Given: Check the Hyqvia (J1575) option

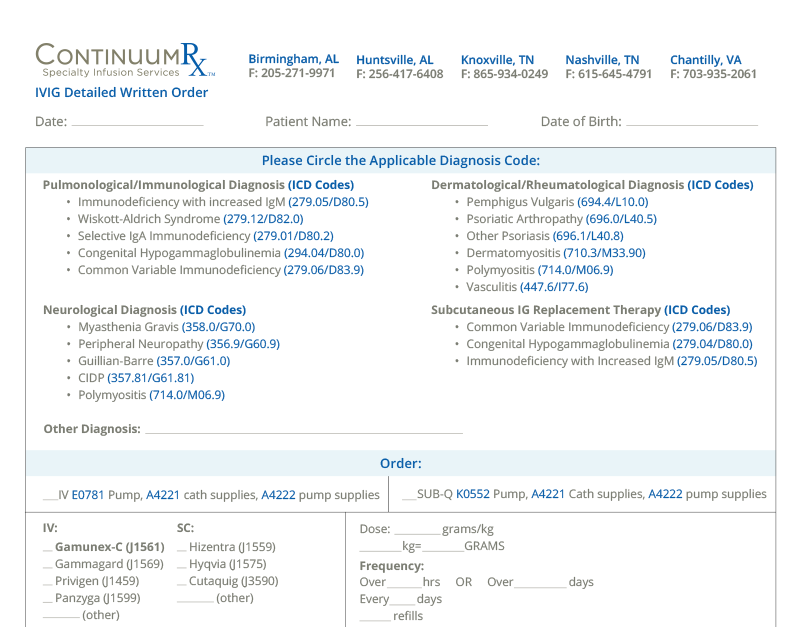Looking at the screenshot, I should click(182, 565).
